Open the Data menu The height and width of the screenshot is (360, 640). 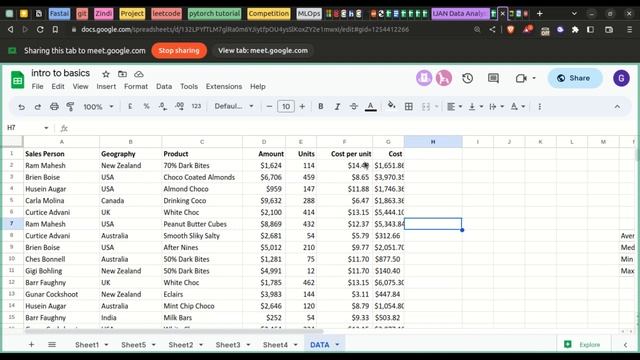pos(164,87)
